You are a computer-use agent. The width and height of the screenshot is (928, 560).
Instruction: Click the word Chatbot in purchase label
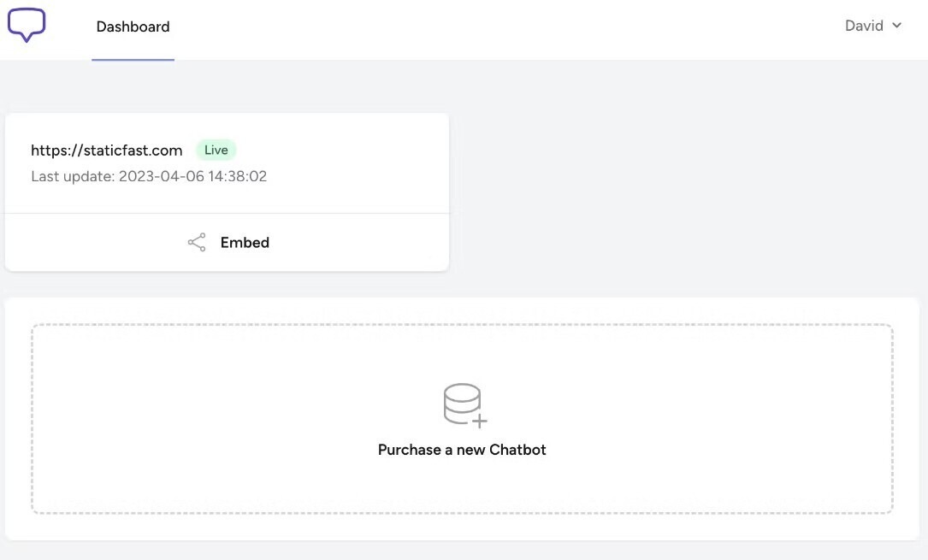517,450
